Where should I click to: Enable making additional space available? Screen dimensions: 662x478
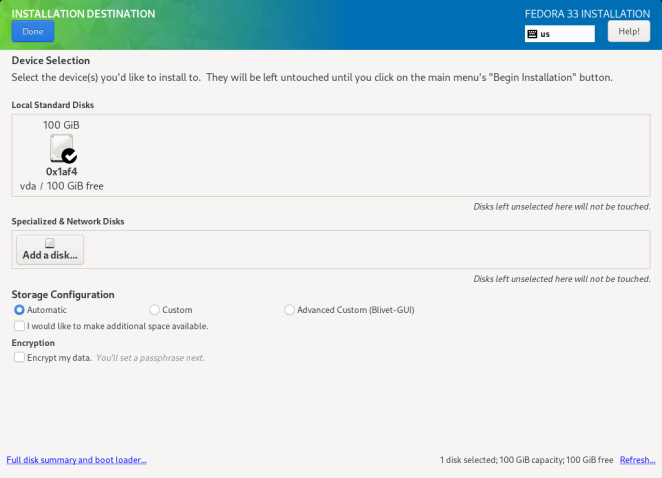pos(20,326)
